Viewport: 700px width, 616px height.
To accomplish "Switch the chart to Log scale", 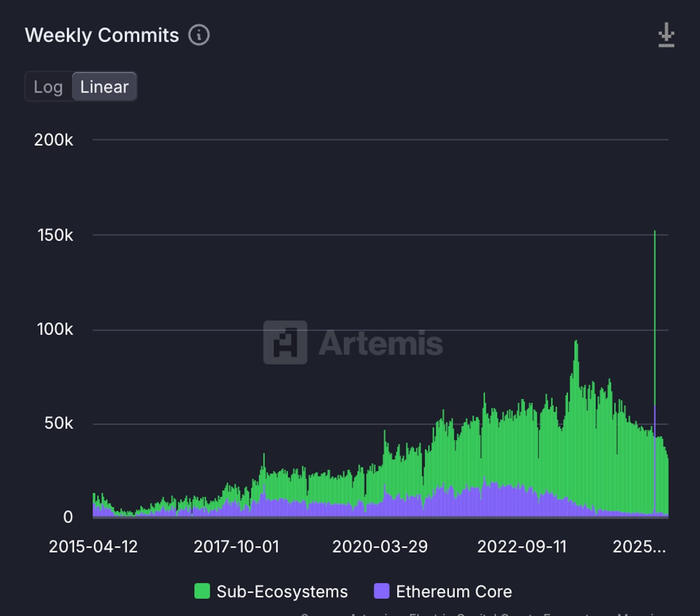I will (x=48, y=87).
